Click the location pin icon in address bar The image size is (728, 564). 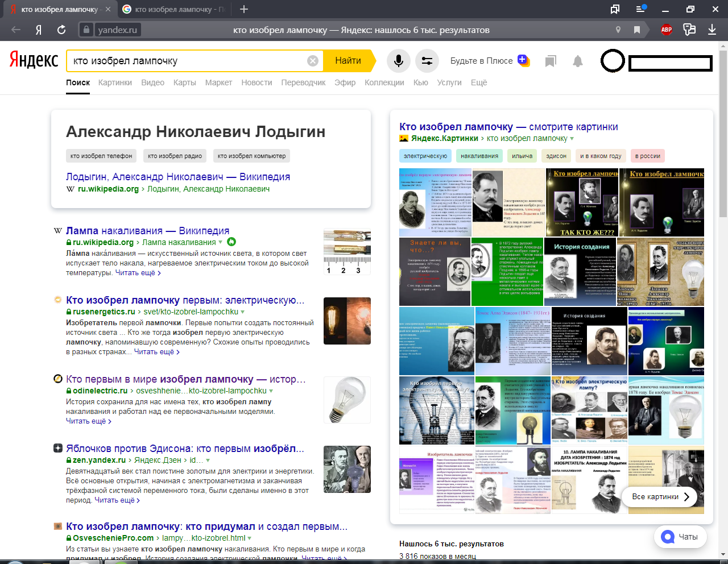[618, 30]
